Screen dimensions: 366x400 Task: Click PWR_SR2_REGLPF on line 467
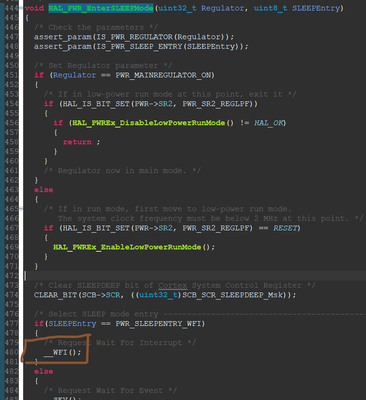pyautogui.click(x=217, y=228)
